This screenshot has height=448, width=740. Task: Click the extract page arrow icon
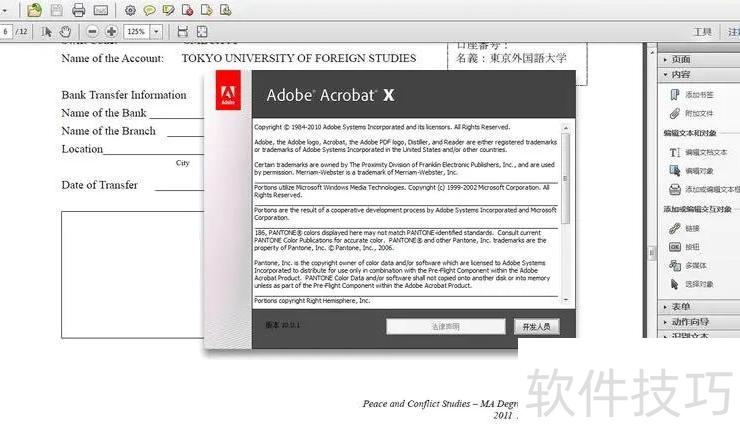(x=206, y=10)
